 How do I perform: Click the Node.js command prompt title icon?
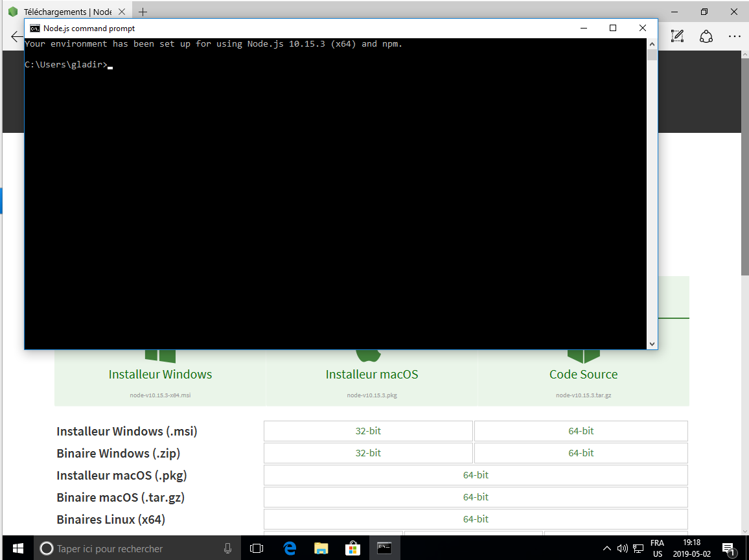click(x=35, y=28)
